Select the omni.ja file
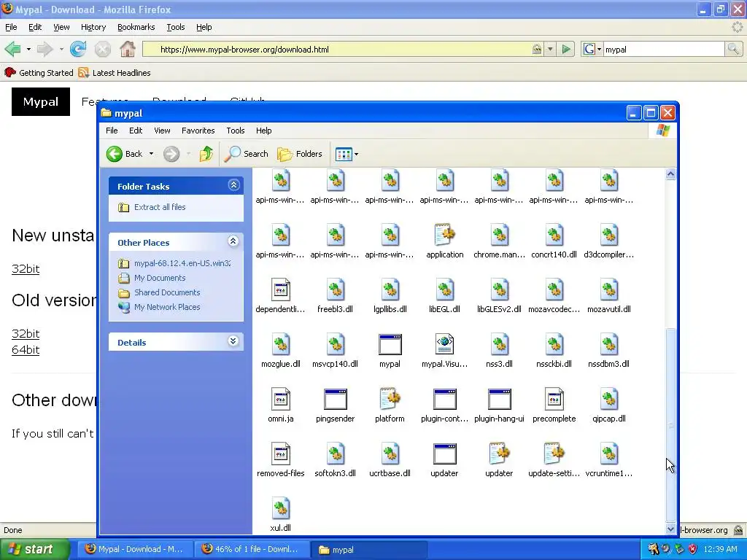 click(x=281, y=405)
